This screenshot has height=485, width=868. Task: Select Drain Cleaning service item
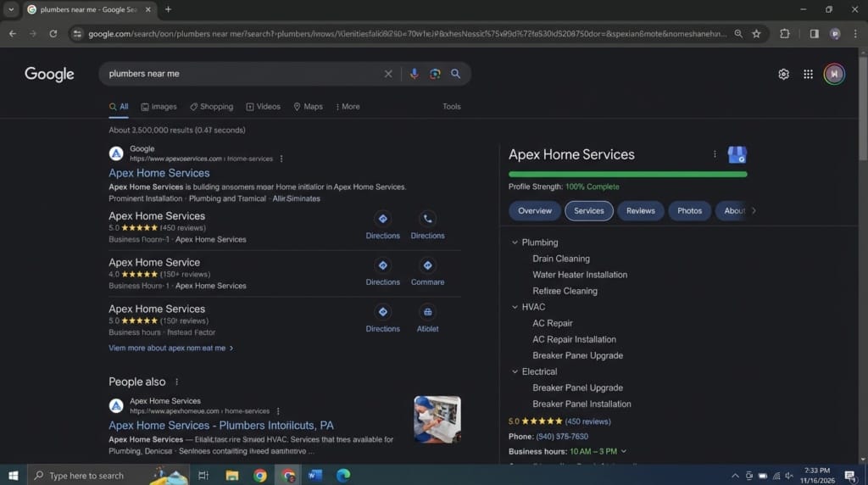[561, 259]
